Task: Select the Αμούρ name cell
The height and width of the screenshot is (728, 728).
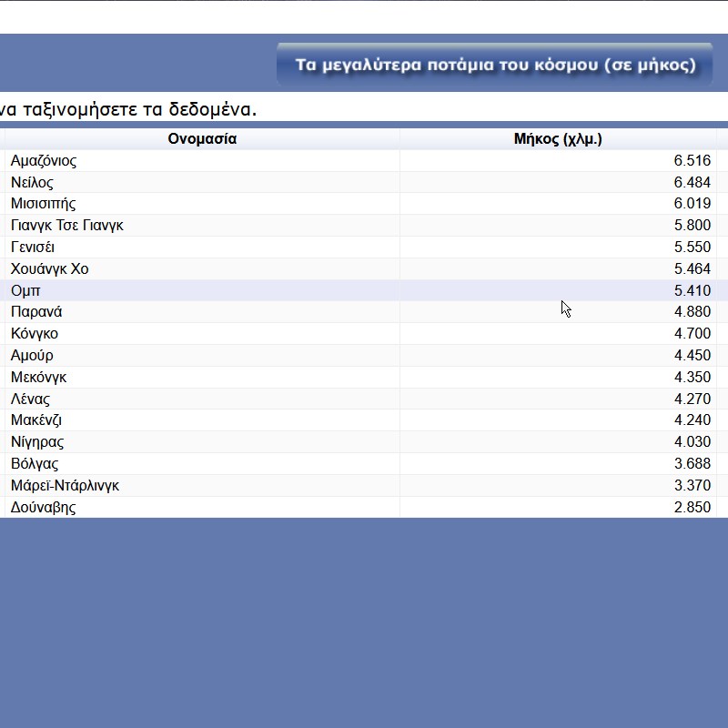Action: (202, 355)
